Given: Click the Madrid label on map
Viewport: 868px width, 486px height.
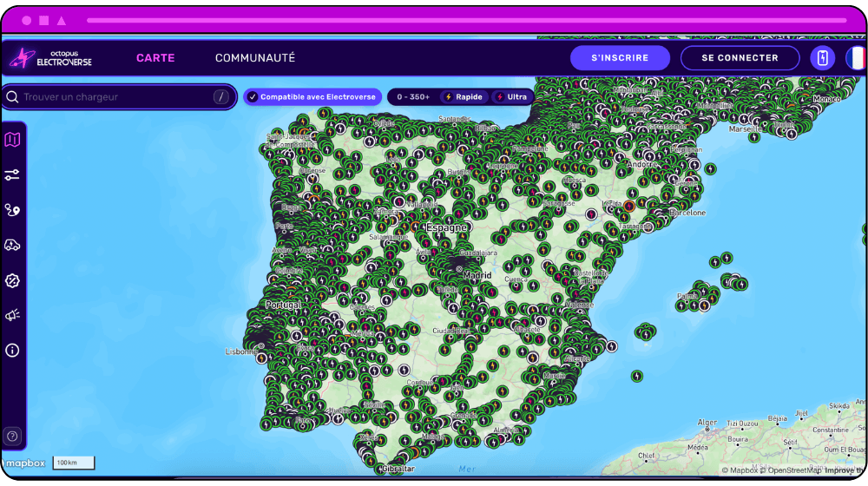Looking at the screenshot, I should click(x=477, y=275).
